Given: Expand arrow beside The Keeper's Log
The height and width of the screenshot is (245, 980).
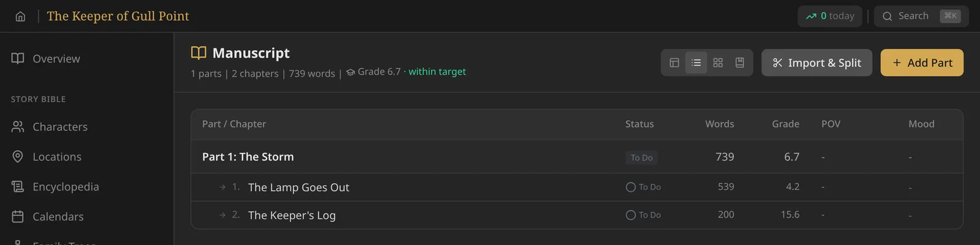Looking at the screenshot, I should (222, 215).
